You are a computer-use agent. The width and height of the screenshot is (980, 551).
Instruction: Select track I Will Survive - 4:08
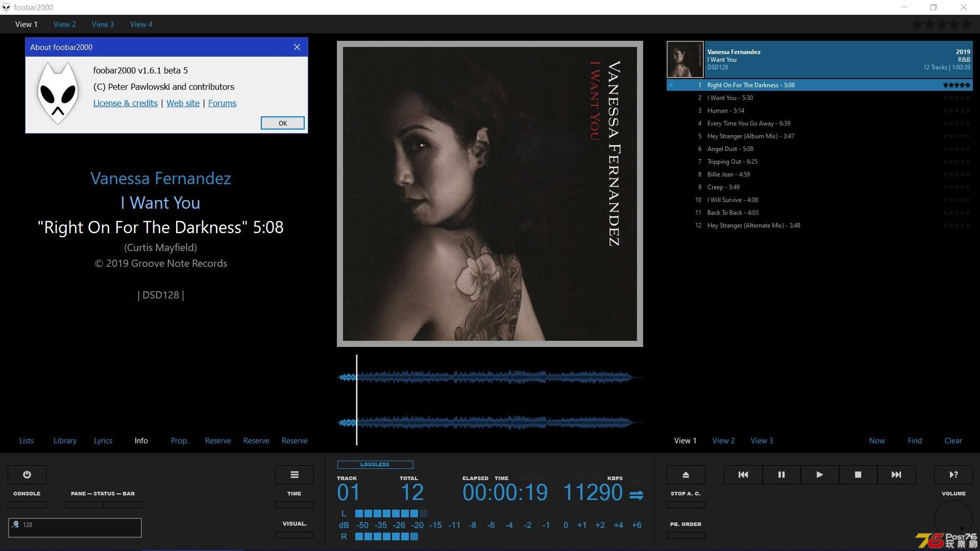[819, 200]
